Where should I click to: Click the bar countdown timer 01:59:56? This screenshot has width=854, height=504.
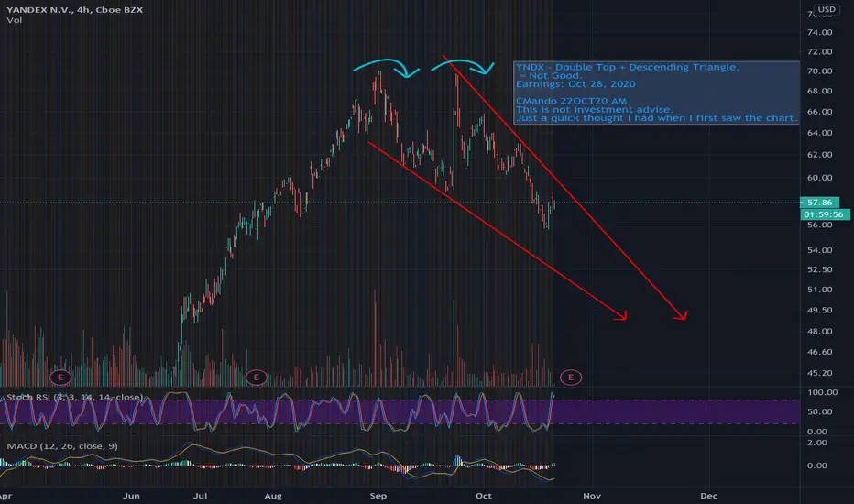pyautogui.click(x=824, y=214)
